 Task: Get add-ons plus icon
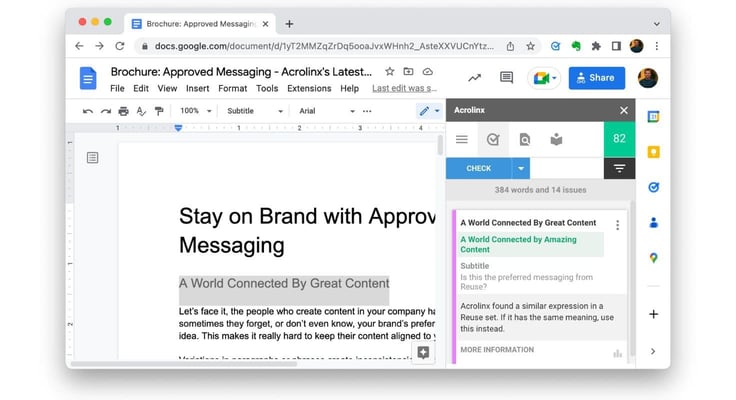[653, 314]
